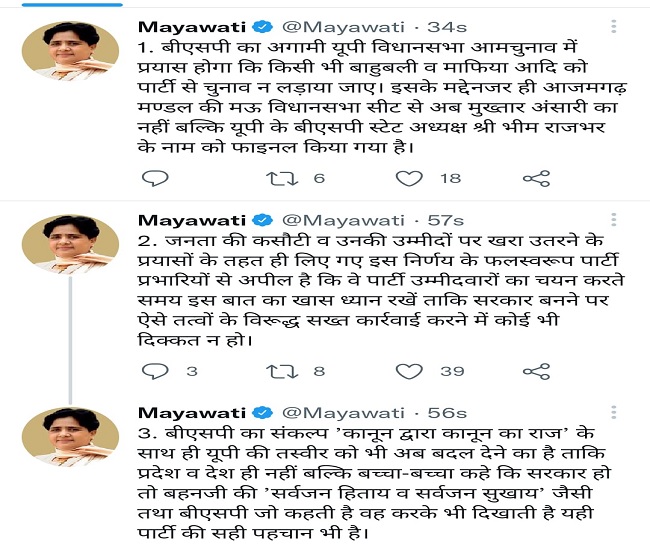
Task: Share the second Mayawati tweet
Action: coord(536,372)
